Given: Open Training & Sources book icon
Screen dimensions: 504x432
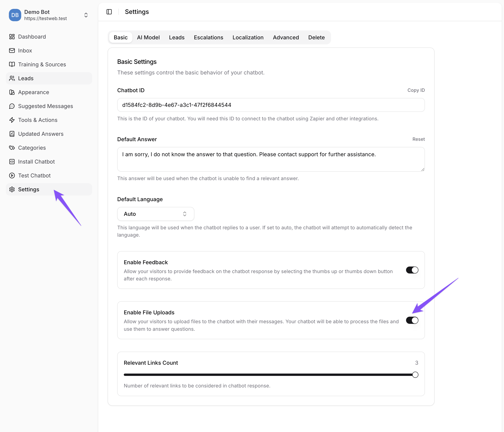Looking at the screenshot, I should [x=12, y=64].
